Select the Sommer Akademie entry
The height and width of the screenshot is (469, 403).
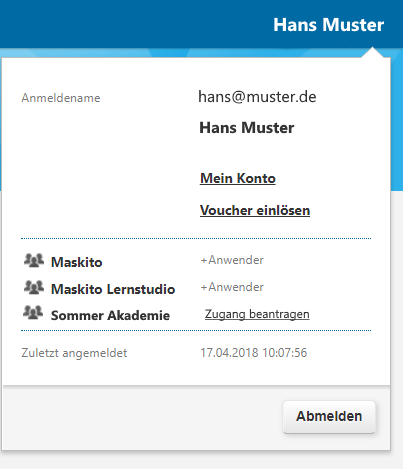[x=110, y=315]
